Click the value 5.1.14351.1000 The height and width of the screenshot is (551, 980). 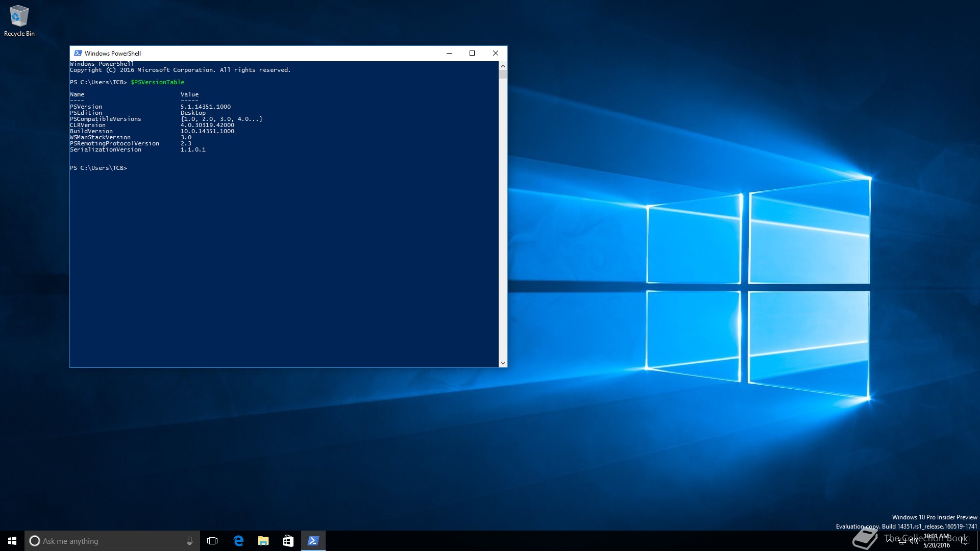click(x=206, y=107)
